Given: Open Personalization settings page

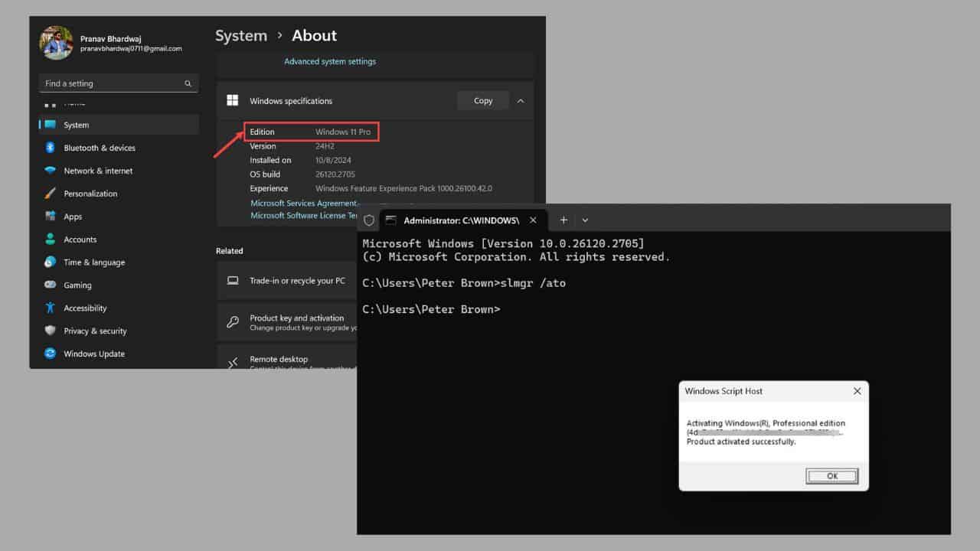Looking at the screenshot, I should pyautogui.click(x=119, y=194).
